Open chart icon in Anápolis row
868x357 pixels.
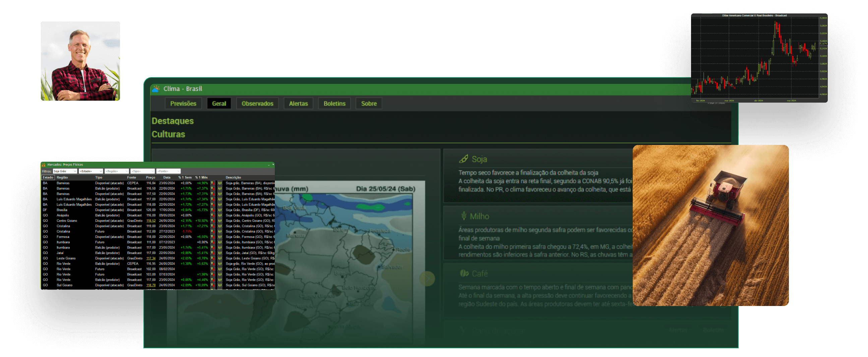[x=220, y=215]
